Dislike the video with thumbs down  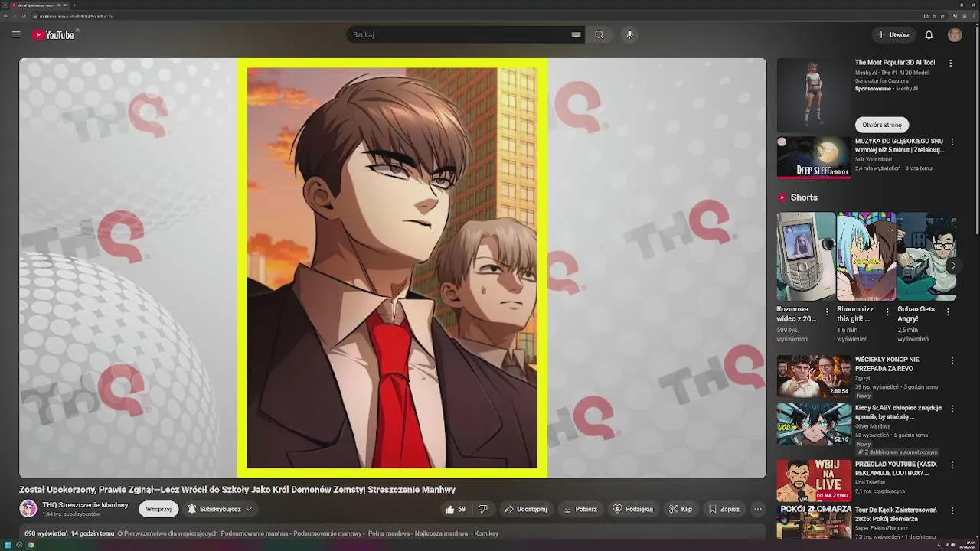[482, 509]
